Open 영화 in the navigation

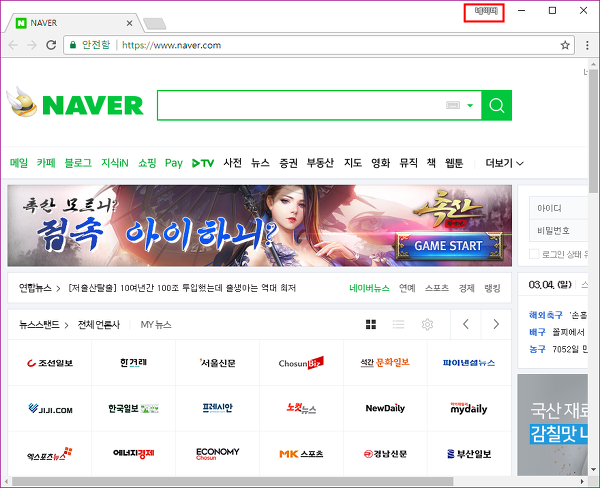point(380,163)
